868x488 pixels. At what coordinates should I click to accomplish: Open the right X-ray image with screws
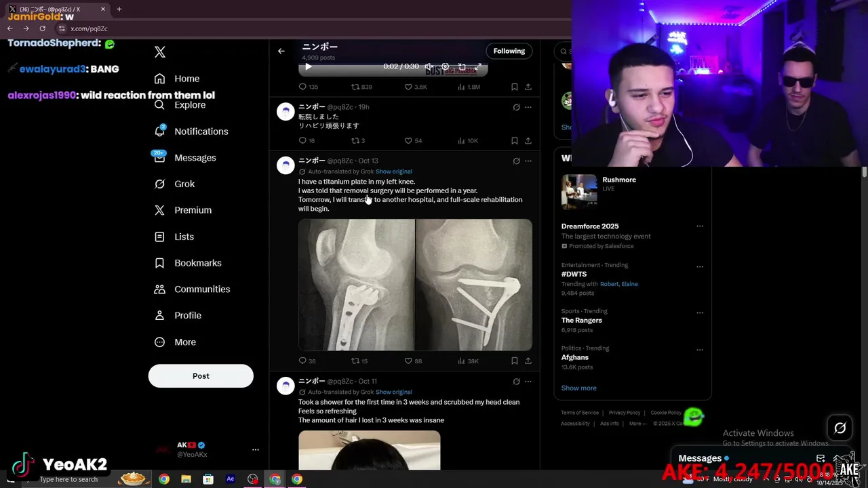pos(474,285)
